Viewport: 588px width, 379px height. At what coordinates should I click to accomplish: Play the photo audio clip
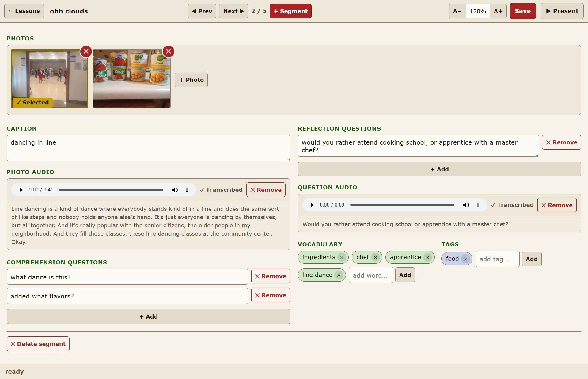[21, 190]
